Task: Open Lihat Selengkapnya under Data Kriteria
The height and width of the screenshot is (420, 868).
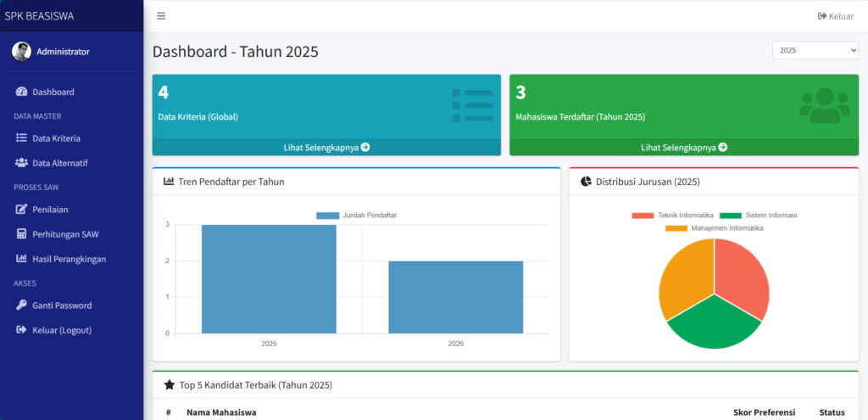Action: [x=326, y=147]
